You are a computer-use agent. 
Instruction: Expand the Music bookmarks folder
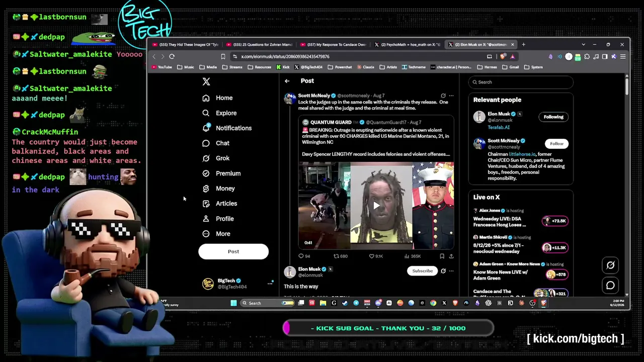click(186, 67)
